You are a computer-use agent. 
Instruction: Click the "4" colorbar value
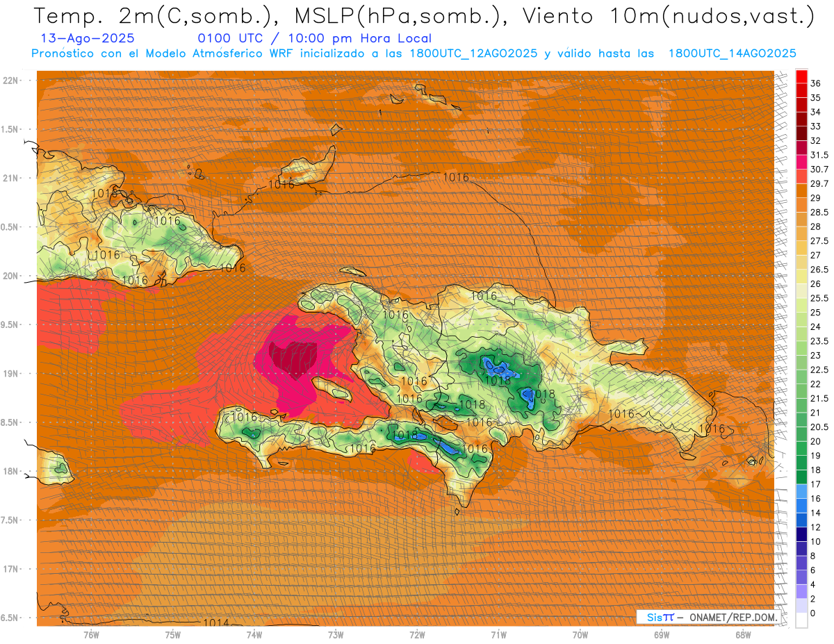(813, 584)
